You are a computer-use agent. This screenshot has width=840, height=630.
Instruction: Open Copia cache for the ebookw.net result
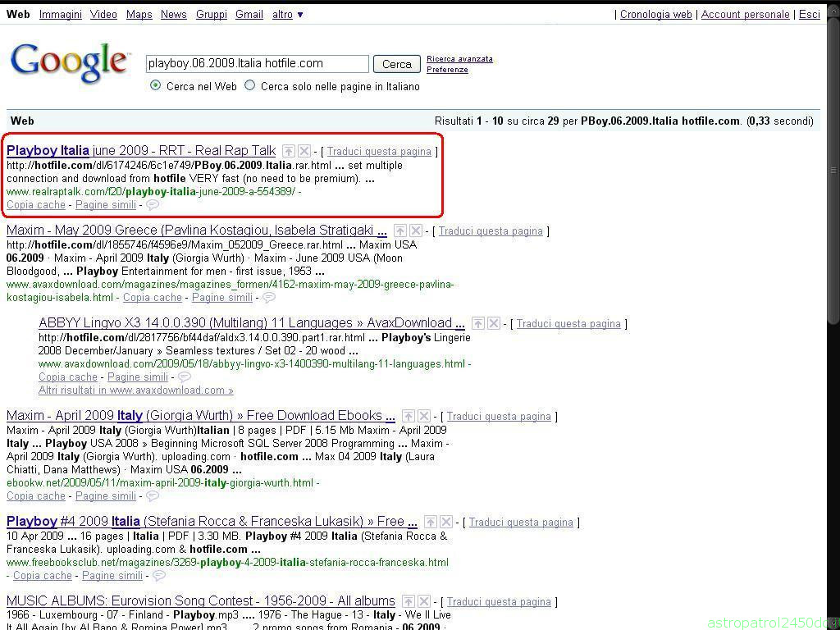tap(36, 496)
